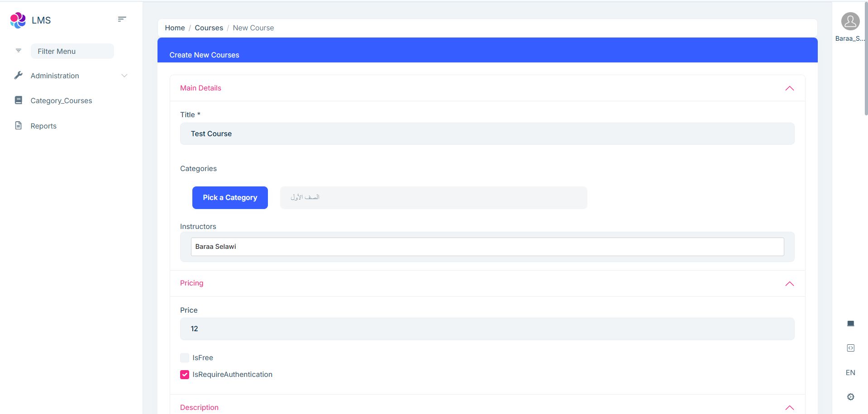The height and width of the screenshot is (414, 868).
Task: Click the Price input field
Action: (487, 329)
